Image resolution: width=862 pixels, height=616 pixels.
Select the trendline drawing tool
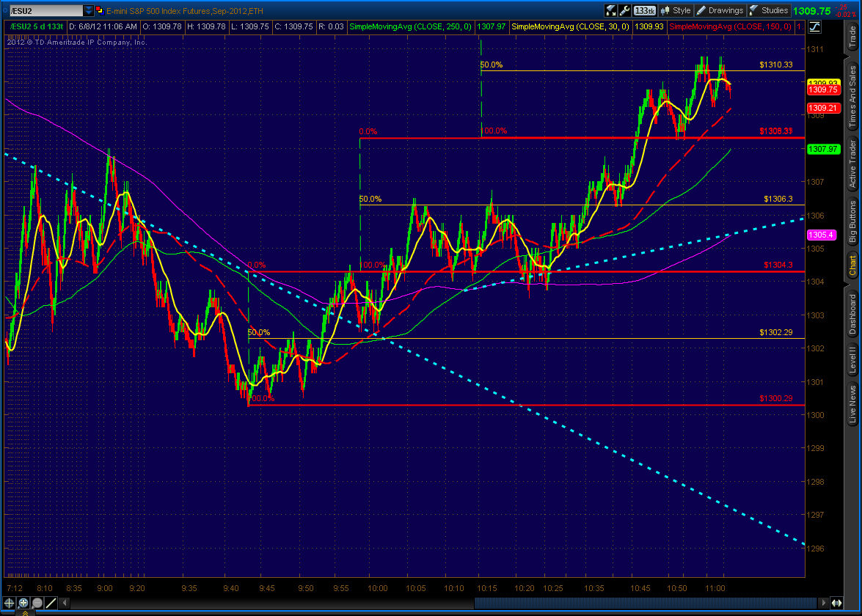point(51,603)
